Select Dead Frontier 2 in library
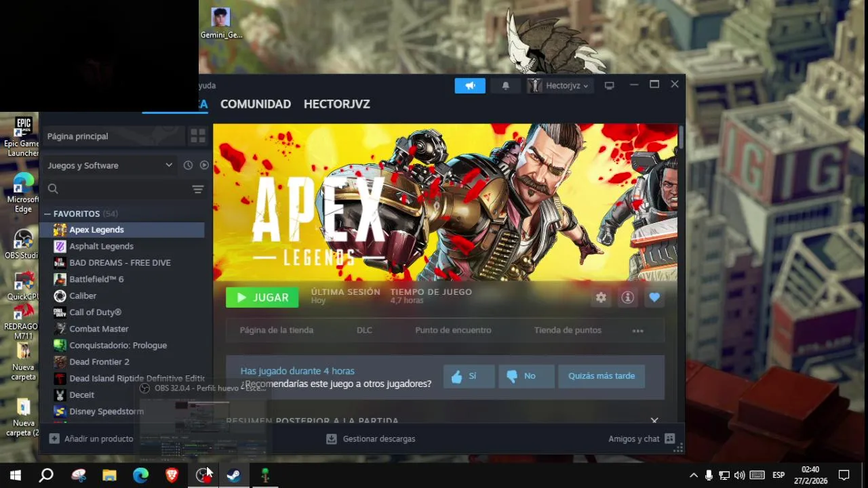The width and height of the screenshot is (868, 488). coord(122,362)
